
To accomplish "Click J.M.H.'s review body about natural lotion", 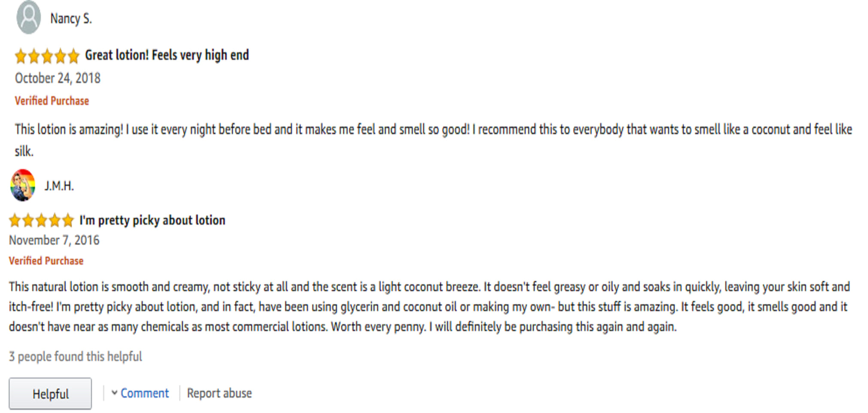I will click(x=430, y=307).
